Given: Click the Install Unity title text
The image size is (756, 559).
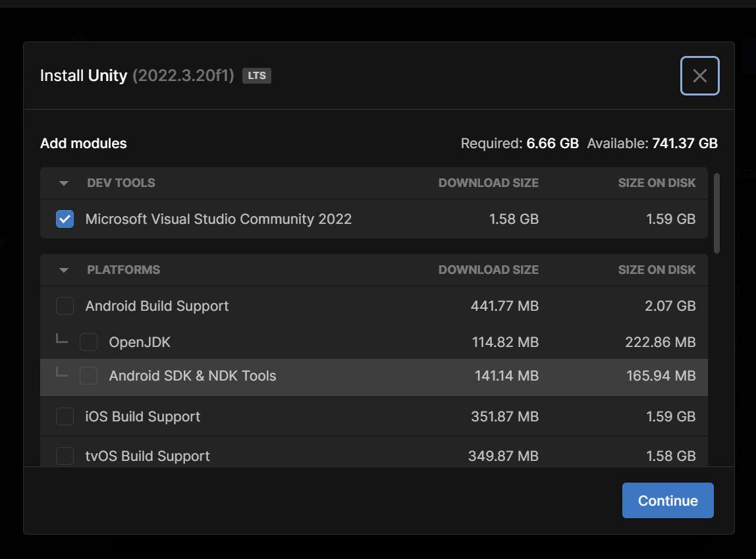Looking at the screenshot, I should (84, 76).
